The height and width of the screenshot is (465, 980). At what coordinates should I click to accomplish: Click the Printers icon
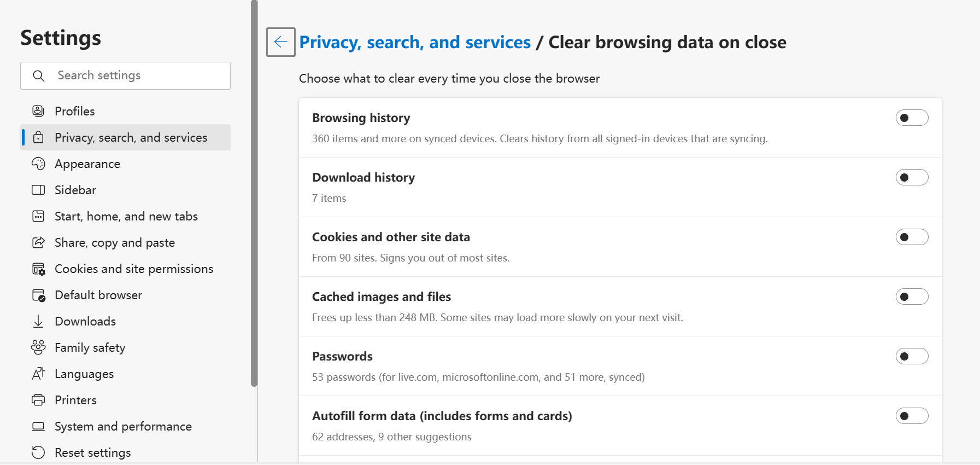pyautogui.click(x=38, y=400)
